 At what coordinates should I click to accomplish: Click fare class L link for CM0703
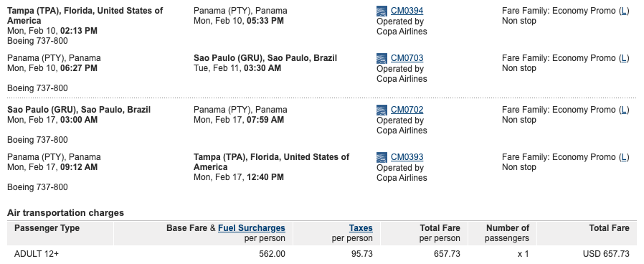click(624, 58)
